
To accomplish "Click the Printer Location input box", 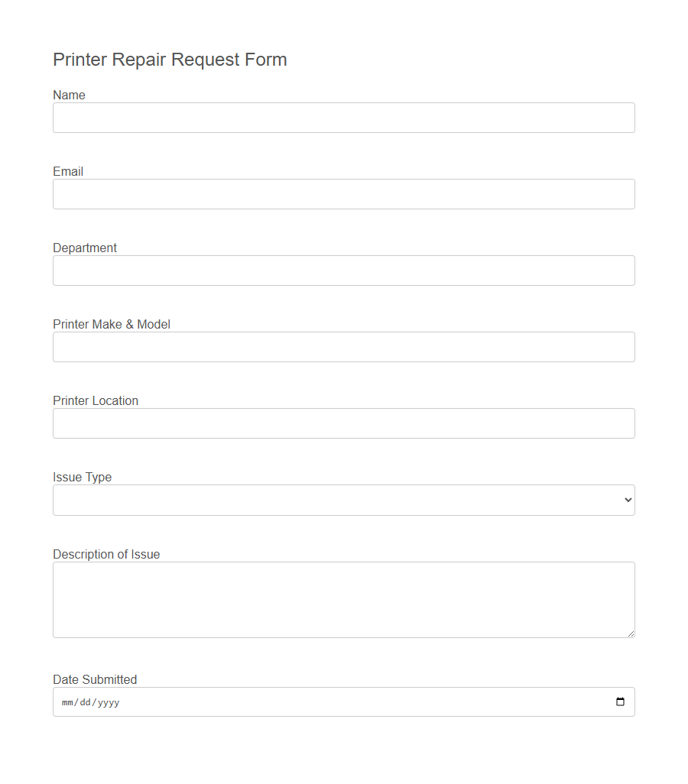I will (x=344, y=423).
